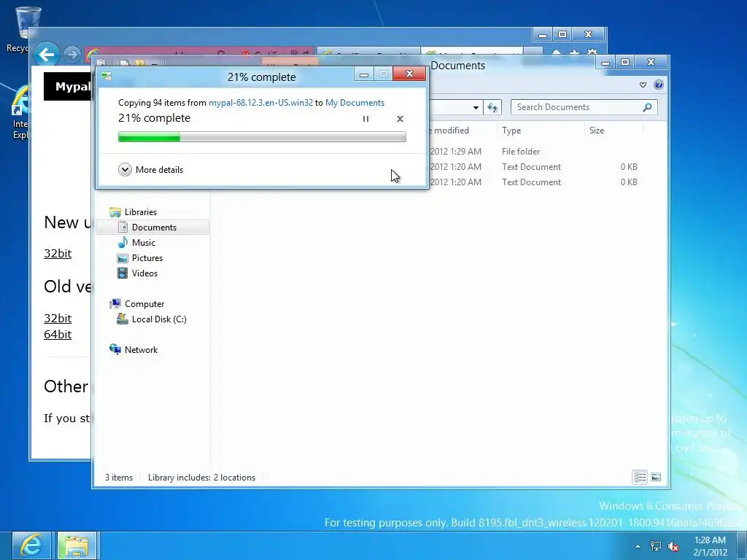
Task: Select Libraries in the navigation pane
Action: click(x=141, y=212)
